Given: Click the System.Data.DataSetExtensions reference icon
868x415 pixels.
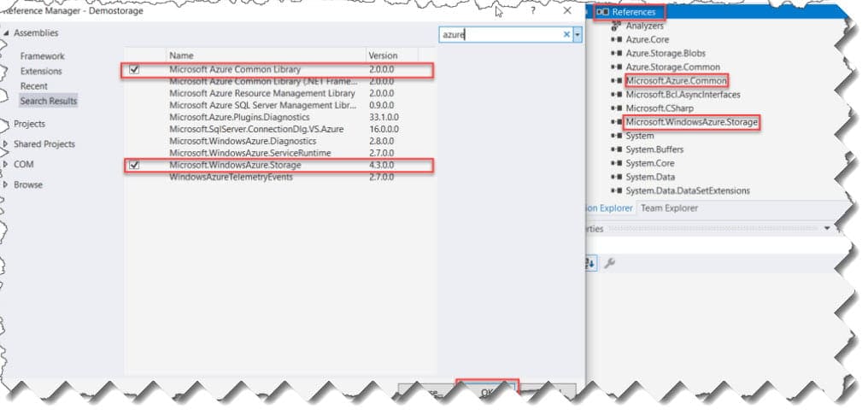Looking at the screenshot, I should coord(616,191).
